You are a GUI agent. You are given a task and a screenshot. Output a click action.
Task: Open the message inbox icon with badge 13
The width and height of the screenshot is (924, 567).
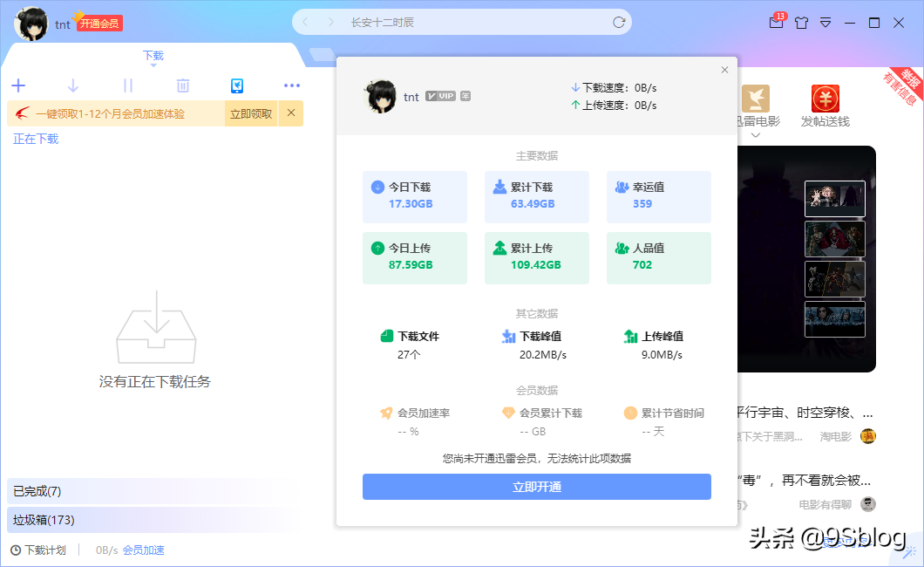pyautogui.click(x=778, y=22)
